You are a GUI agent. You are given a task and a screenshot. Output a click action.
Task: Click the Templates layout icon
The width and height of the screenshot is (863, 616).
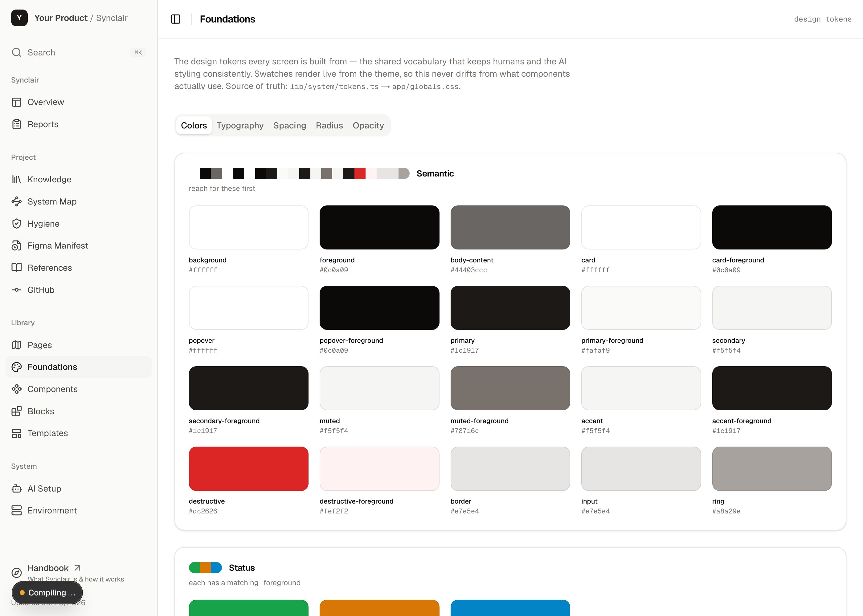click(17, 433)
